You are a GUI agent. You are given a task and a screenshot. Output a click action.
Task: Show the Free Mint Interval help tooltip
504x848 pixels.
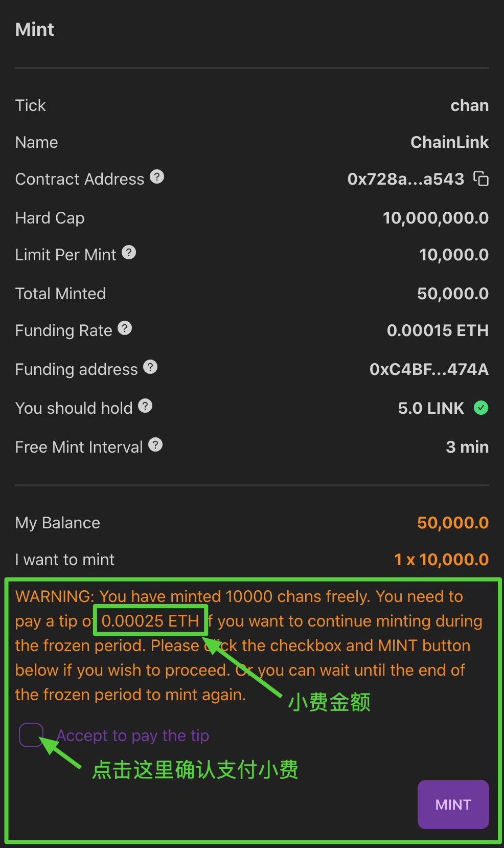pos(155,445)
